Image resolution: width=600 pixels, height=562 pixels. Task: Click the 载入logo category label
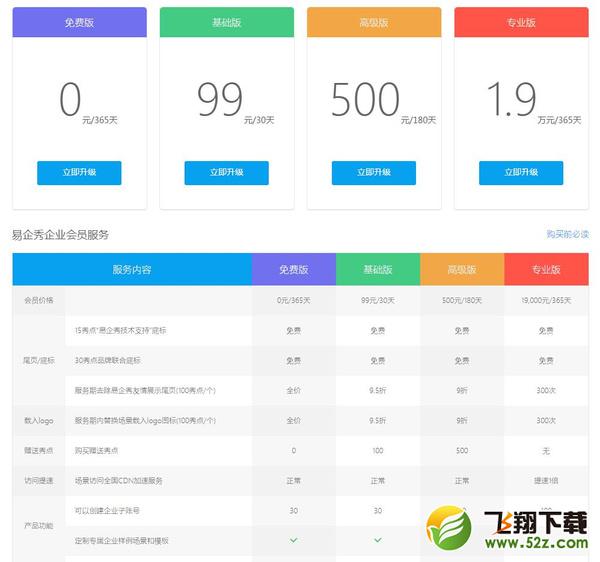click(39, 420)
